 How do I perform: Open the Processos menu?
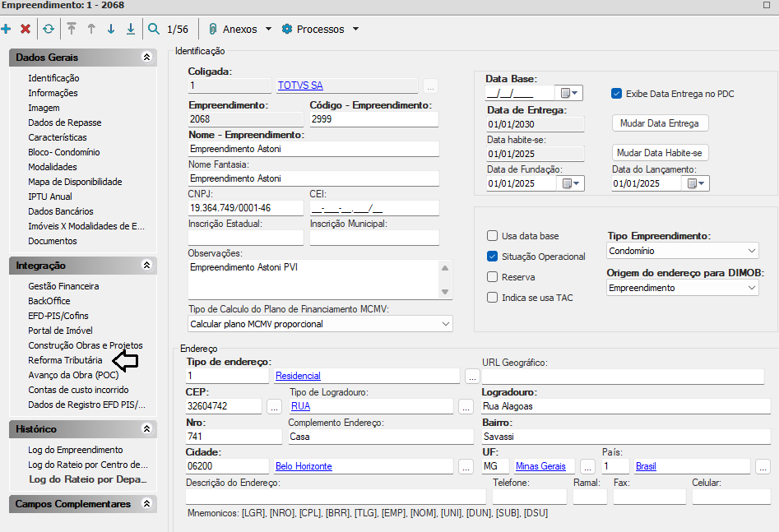(x=320, y=29)
